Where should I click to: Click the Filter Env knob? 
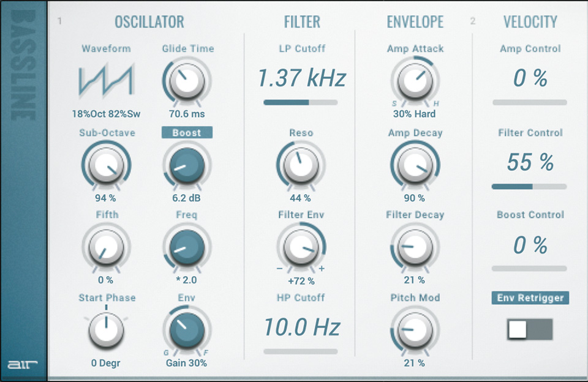[301, 247]
